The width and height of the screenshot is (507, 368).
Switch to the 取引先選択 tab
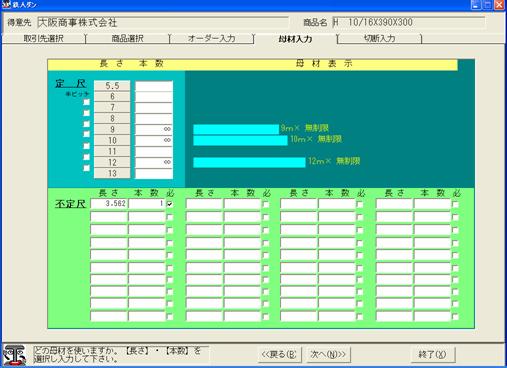(x=43, y=38)
